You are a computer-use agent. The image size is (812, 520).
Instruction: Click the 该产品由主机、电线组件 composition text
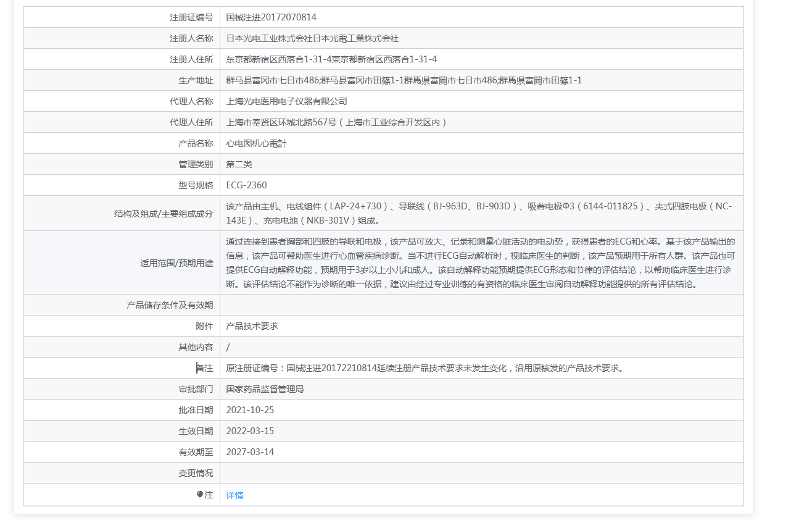[x=479, y=213]
